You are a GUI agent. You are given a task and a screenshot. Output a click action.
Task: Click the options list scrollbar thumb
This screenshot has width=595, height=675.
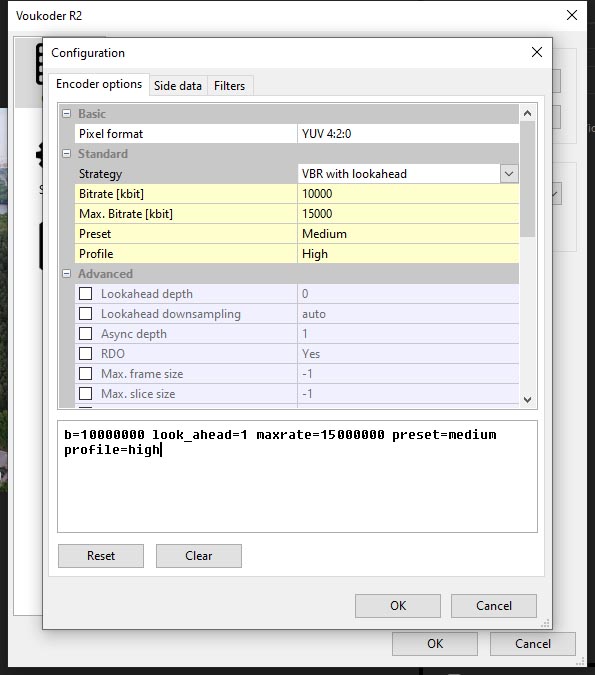tap(527, 179)
